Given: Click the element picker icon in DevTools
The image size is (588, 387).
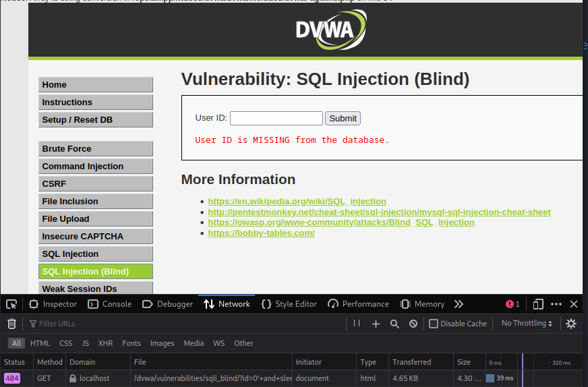Looking at the screenshot, I should click(11, 304).
